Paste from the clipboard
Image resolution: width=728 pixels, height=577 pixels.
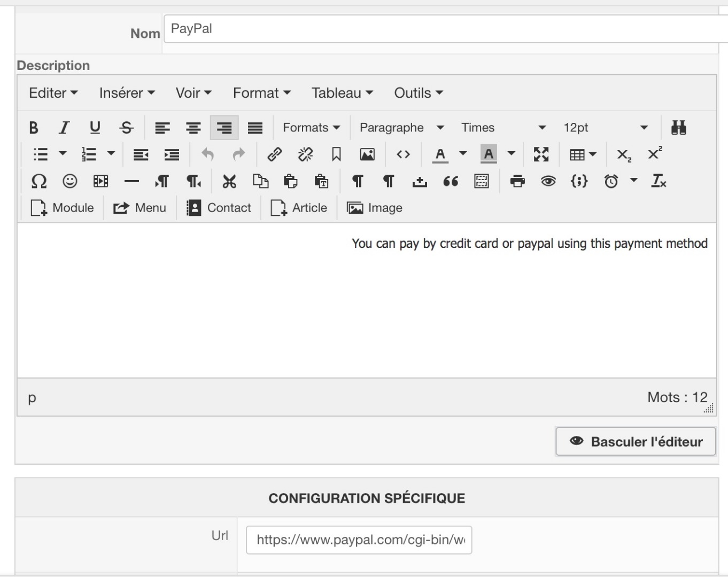click(291, 182)
